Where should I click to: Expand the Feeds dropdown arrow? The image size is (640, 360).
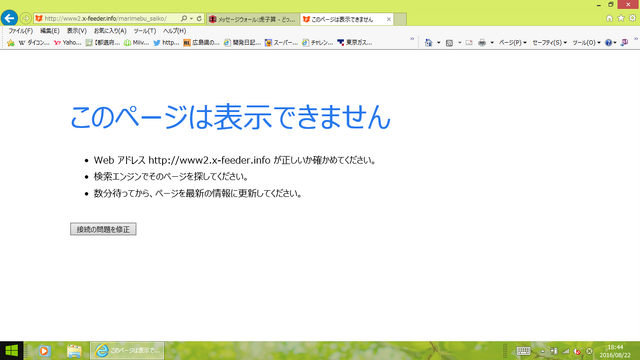click(459, 42)
